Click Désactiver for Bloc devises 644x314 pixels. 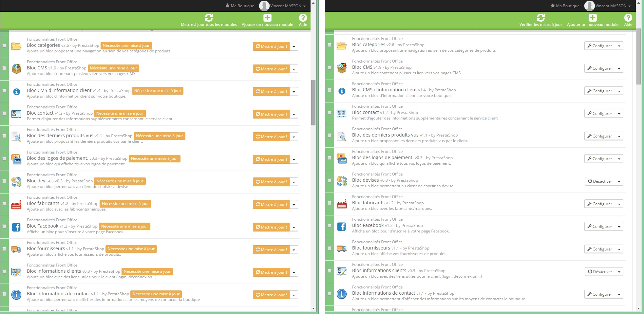coord(600,181)
